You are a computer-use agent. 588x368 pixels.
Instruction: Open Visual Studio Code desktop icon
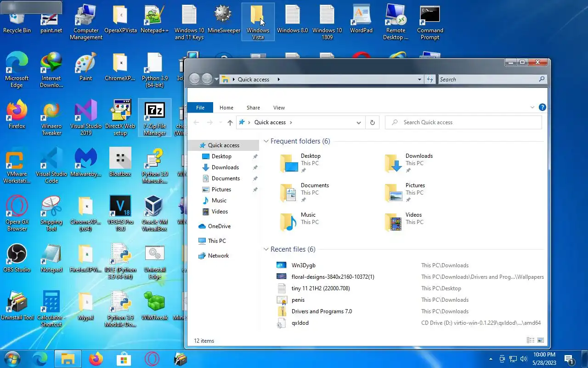click(x=51, y=166)
